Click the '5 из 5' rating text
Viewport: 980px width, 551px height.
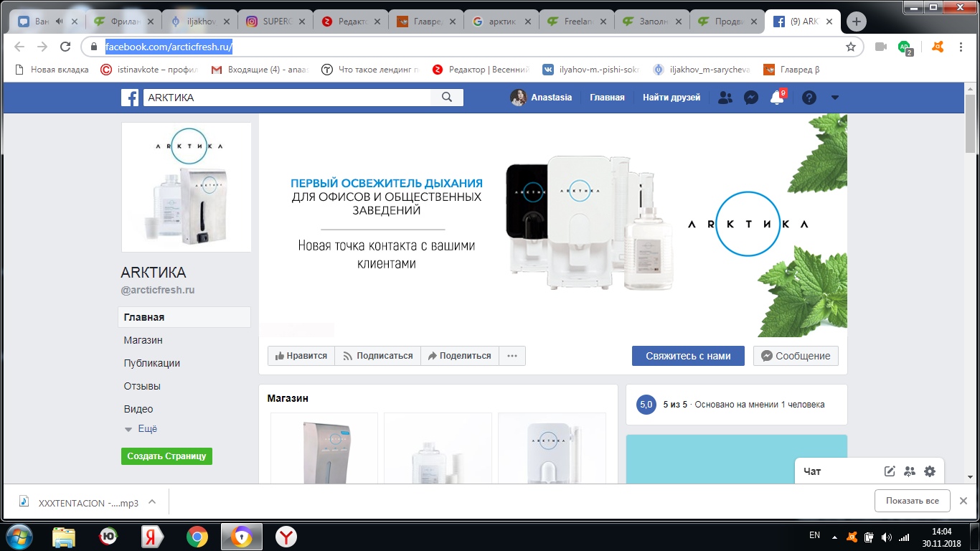click(675, 405)
